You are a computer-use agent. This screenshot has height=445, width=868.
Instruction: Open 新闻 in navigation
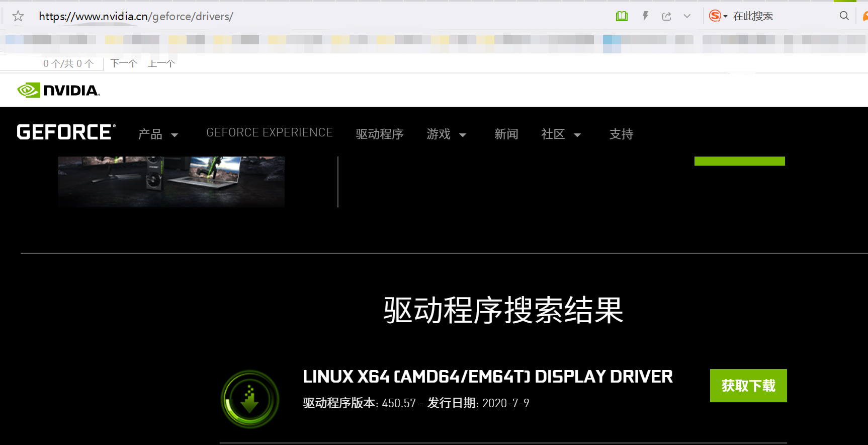pos(506,134)
